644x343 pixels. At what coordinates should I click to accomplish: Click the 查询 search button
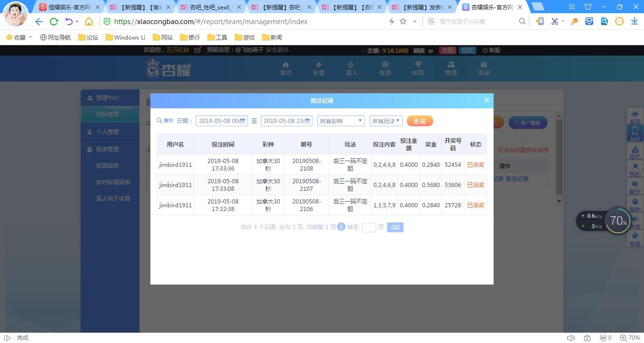[x=419, y=121]
